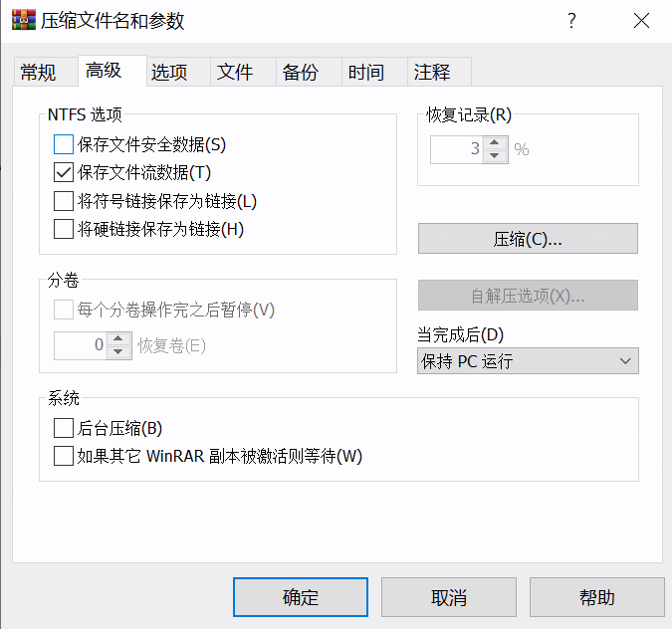Toggle 将符号链接保存为链接(L)
The height and width of the screenshot is (629, 672).
pos(64,201)
